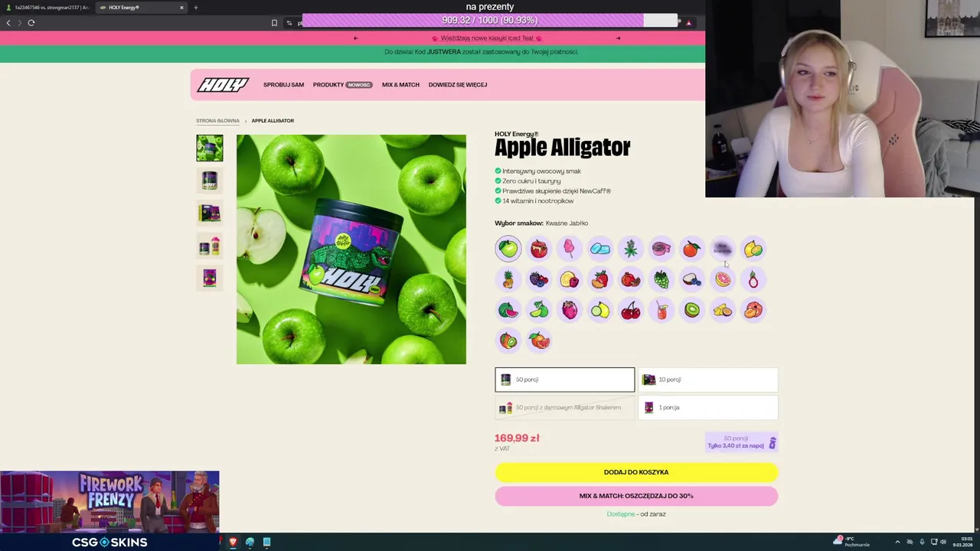This screenshot has height=551, width=980.
Task: Select the green apple flavor icon
Action: [508, 249]
